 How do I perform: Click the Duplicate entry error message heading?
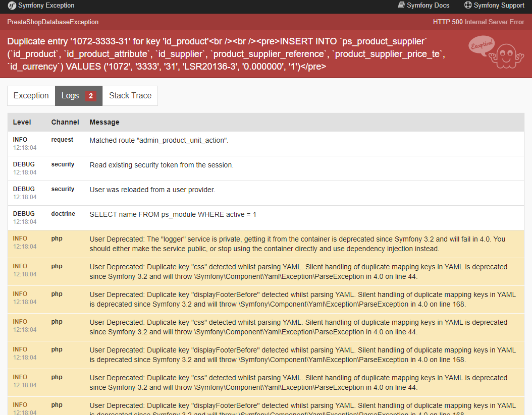[226, 54]
